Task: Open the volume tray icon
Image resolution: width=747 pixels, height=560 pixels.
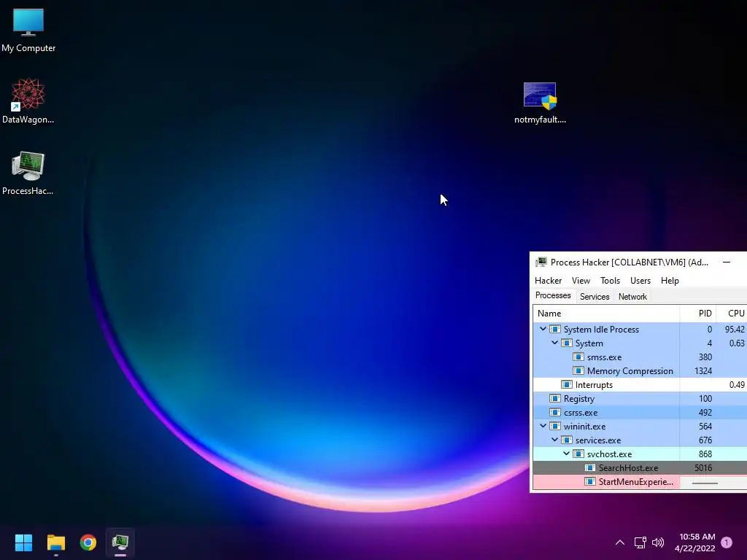Action: click(658, 542)
